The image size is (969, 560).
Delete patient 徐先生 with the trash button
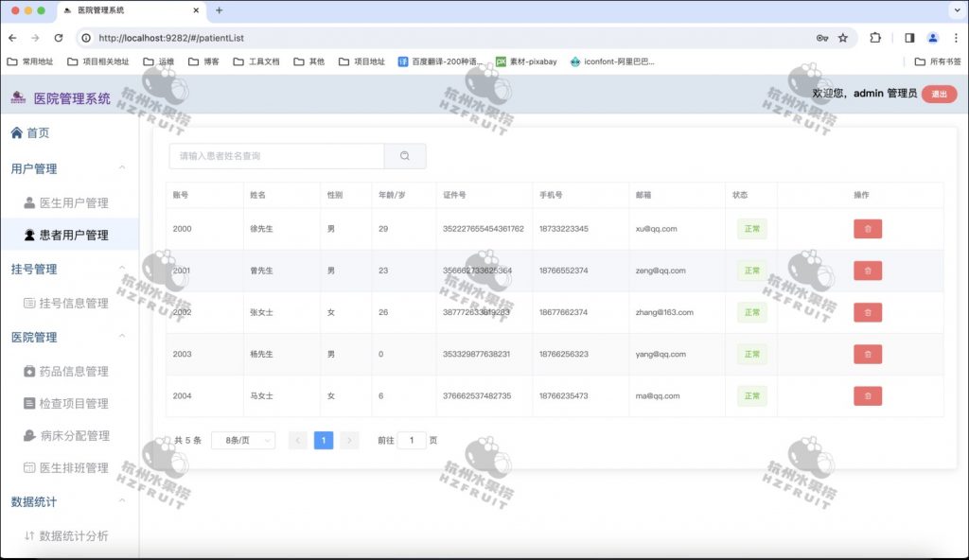click(868, 228)
